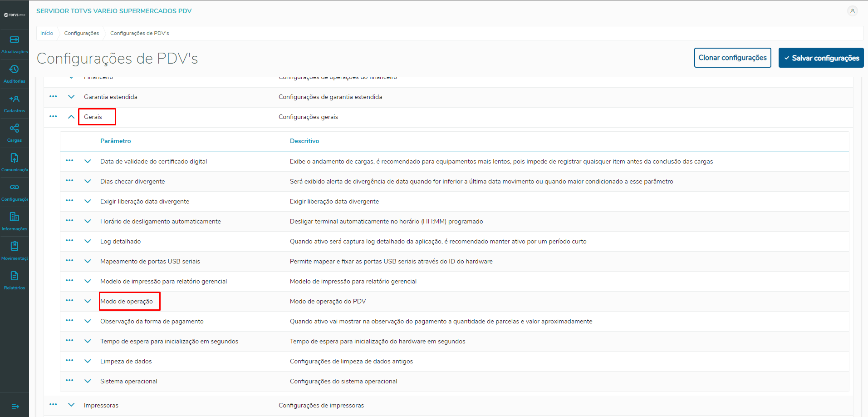Open options for Modelo de impressão para relatório gerencial
Image resolution: width=868 pixels, height=417 pixels.
(x=69, y=281)
